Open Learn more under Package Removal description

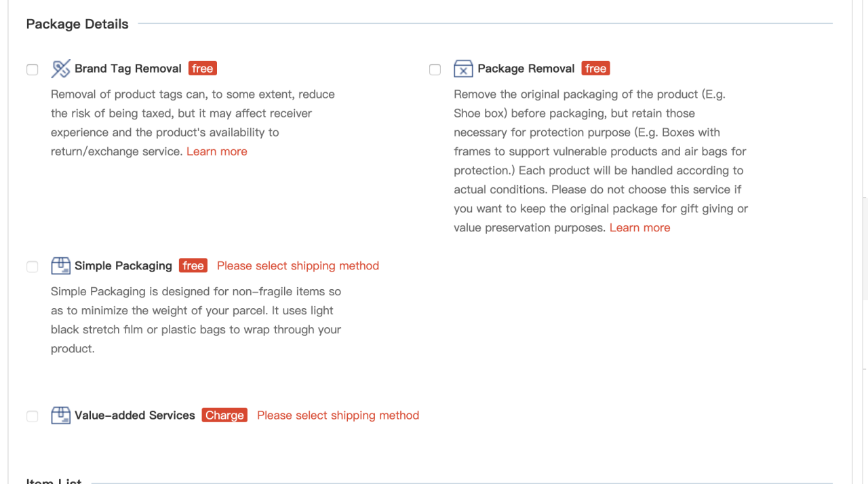tap(639, 227)
